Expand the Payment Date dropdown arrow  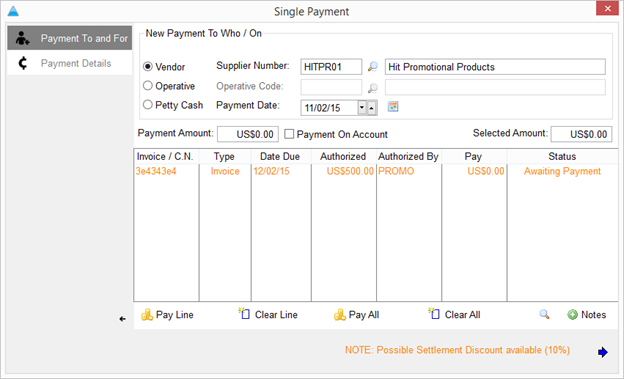pyautogui.click(x=362, y=107)
